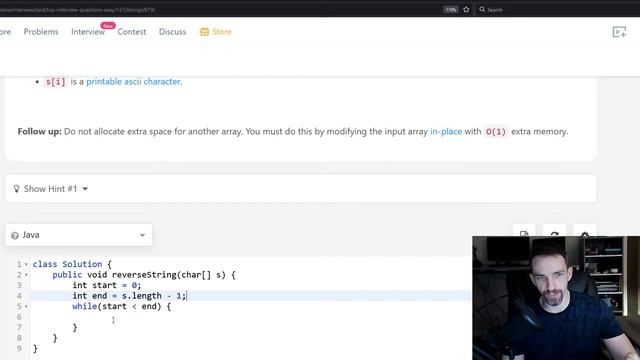Open the Problems menu
The width and height of the screenshot is (640, 360).
tap(41, 32)
